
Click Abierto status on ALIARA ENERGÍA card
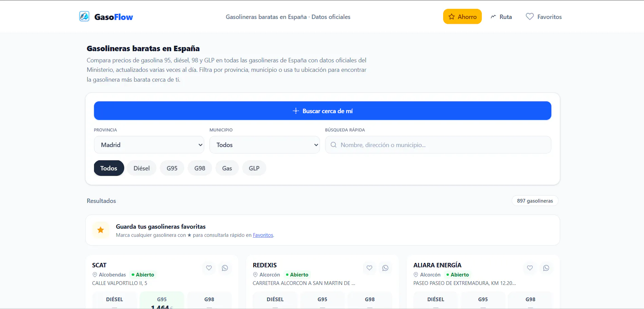pos(457,275)
